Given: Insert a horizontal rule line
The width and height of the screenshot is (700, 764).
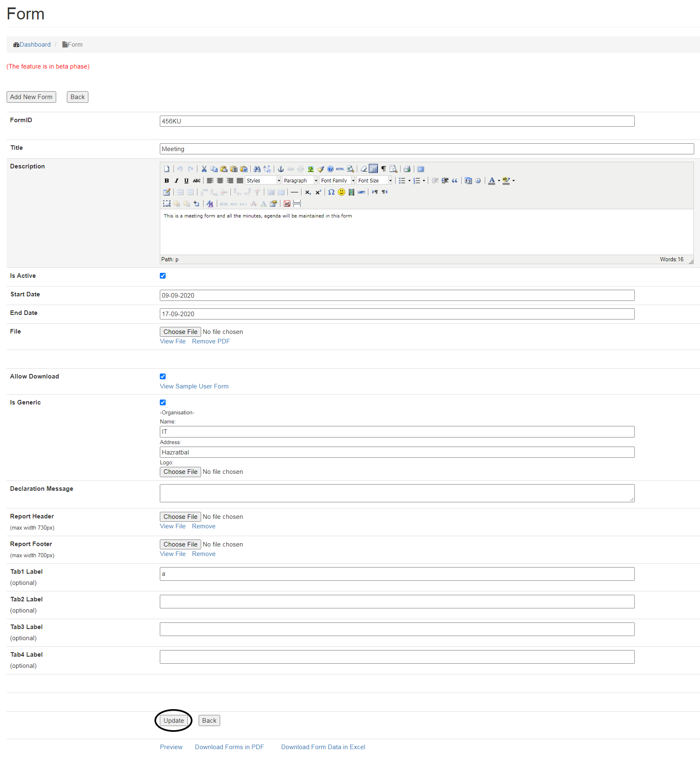Looking at the screenshot, I should tap(294, 192).
